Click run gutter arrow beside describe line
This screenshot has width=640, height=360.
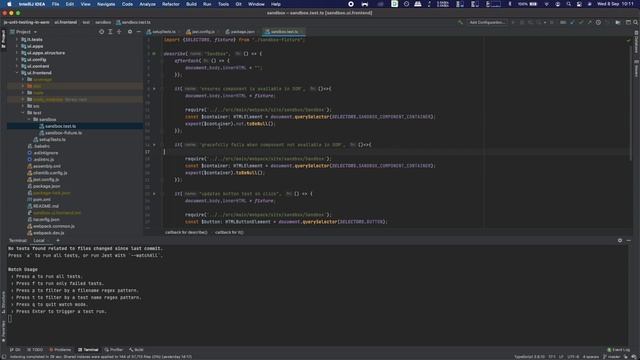point(154,53)
